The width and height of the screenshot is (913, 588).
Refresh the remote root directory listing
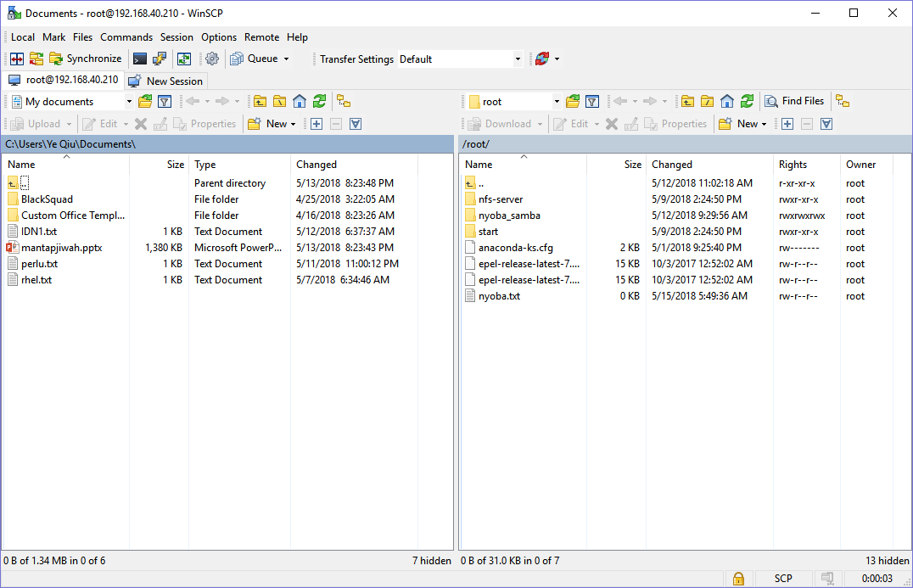[746, 101]
